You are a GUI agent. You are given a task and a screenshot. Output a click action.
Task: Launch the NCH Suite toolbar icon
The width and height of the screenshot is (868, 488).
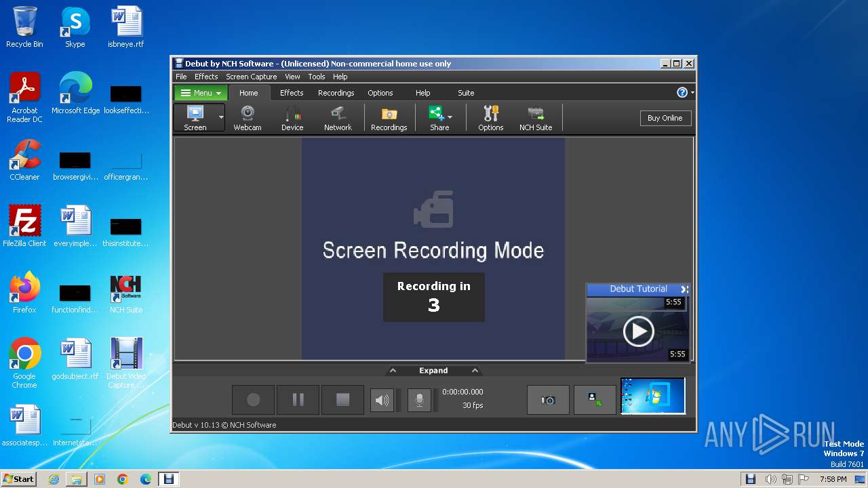[536, 118]
